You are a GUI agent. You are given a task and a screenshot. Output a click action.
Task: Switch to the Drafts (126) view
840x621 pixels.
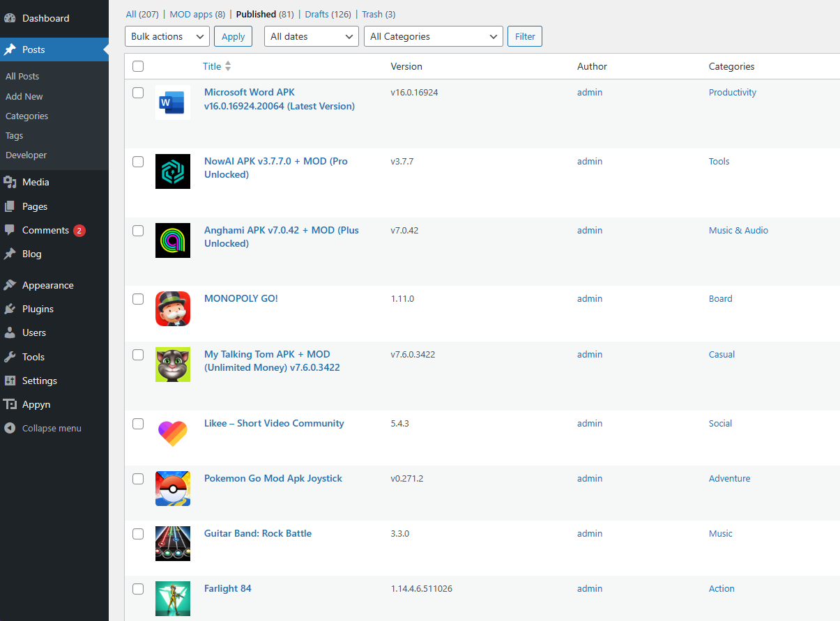(328, 14)
